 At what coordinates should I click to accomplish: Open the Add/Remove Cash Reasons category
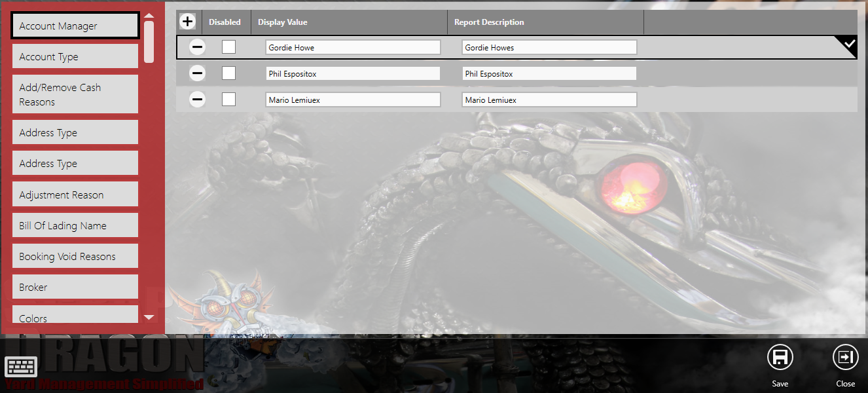[75, 94]
